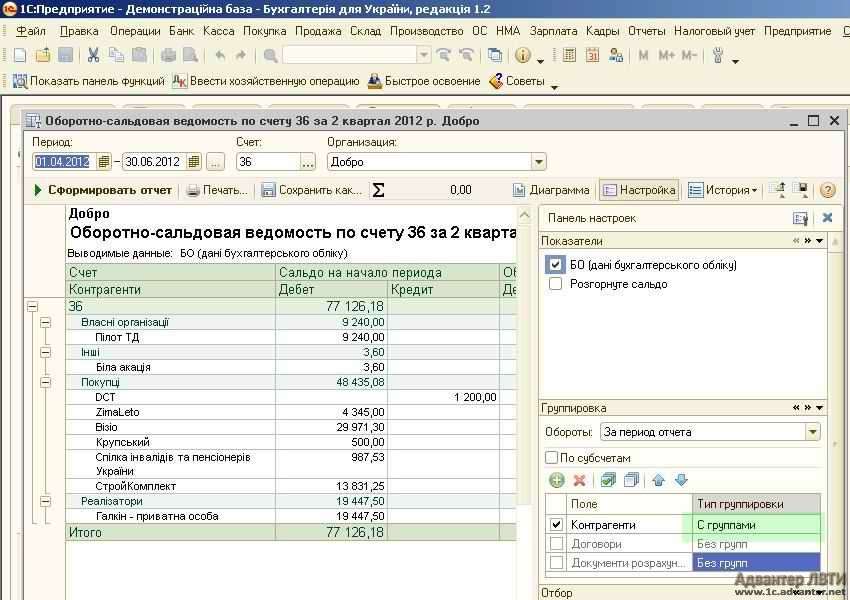Click Сохранить как... button
The height and width of the screenshot is (600, 850).
pos(311,190)
